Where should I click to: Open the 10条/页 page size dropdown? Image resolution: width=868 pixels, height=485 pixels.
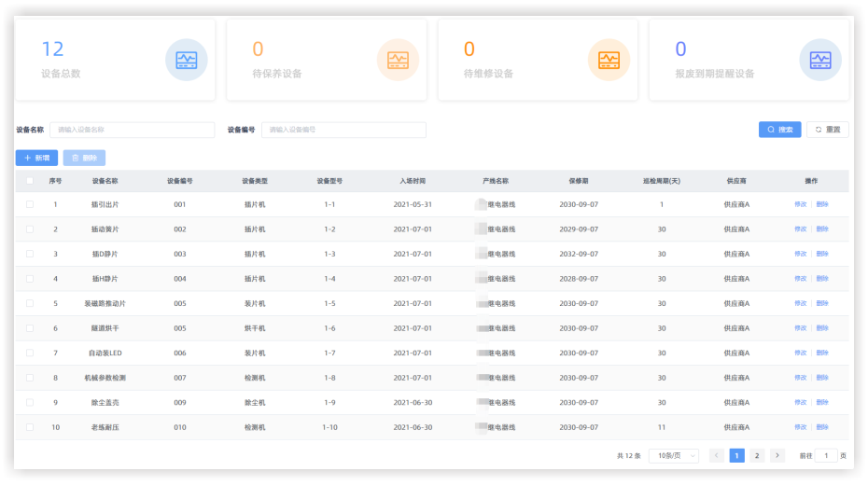673,455
